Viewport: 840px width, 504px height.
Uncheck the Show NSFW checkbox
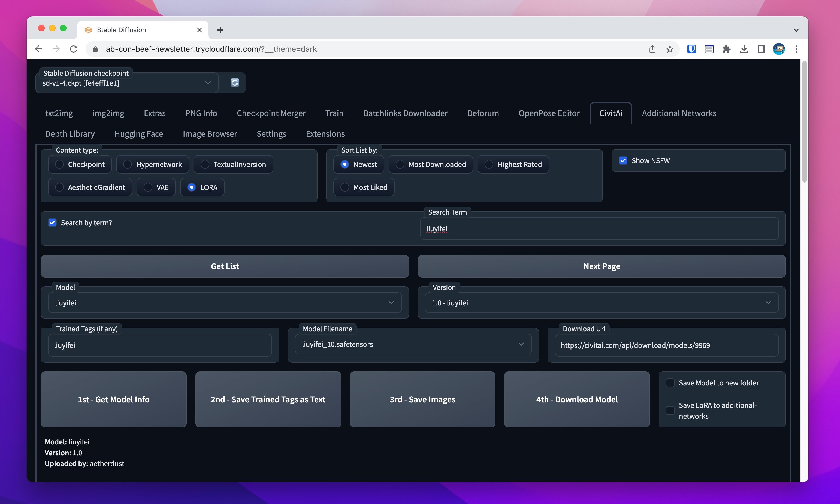tap(623, 160)
